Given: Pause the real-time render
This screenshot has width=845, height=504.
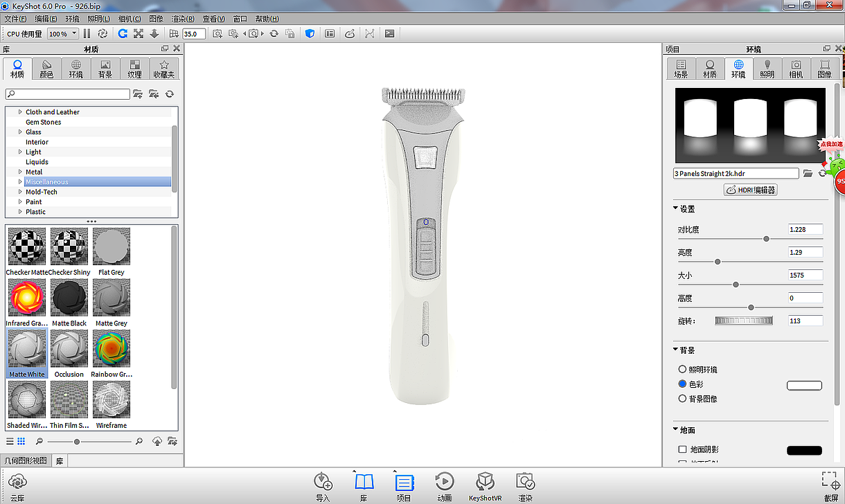Looking at the screenshot, I should pos(87,33).
